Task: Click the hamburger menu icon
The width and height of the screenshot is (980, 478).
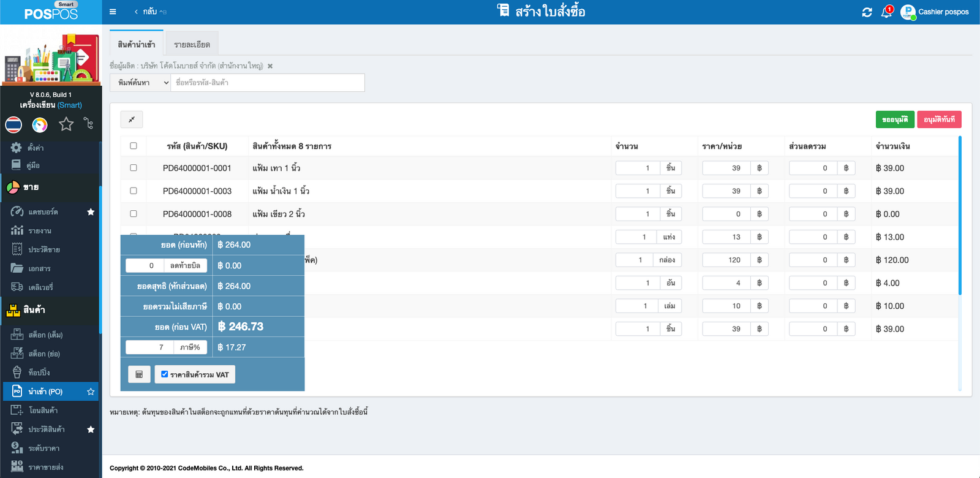Action: (x=113, y=12)
